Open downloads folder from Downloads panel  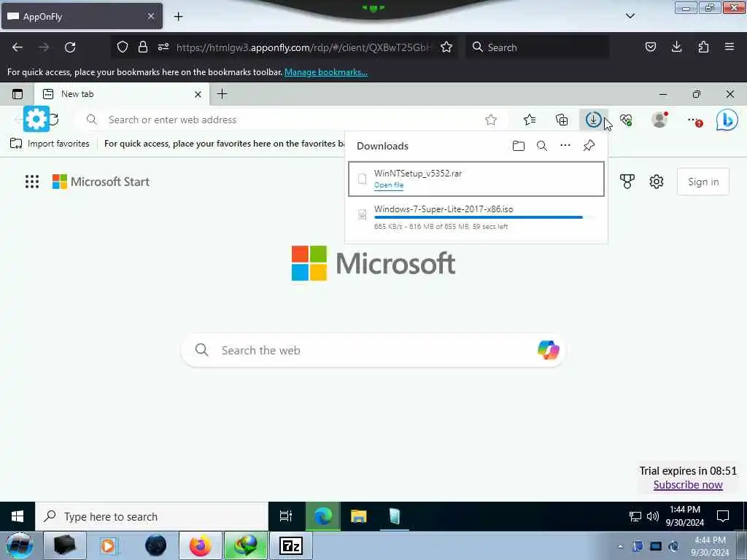pos(519,146)
